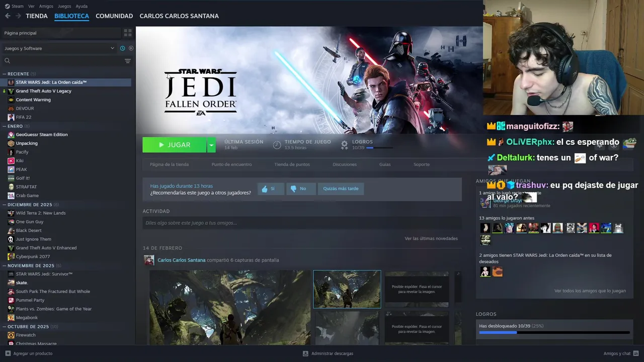Screen dimensions: 644x362
Task: Open the Ver menu
Action: (x=31, y=6)
